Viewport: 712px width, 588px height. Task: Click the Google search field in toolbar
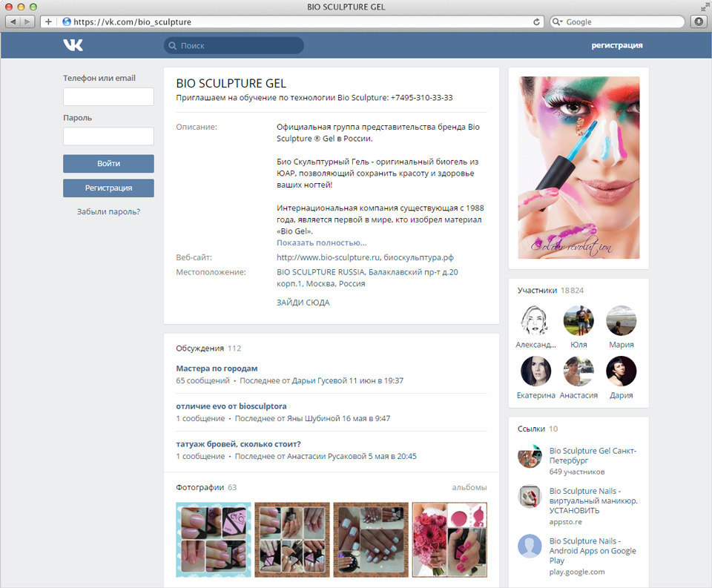[617, 22]
